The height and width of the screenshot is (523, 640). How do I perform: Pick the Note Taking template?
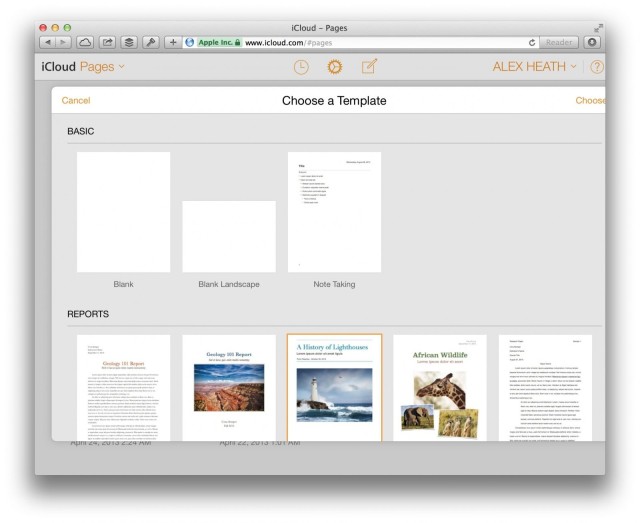tap(334, 212)
